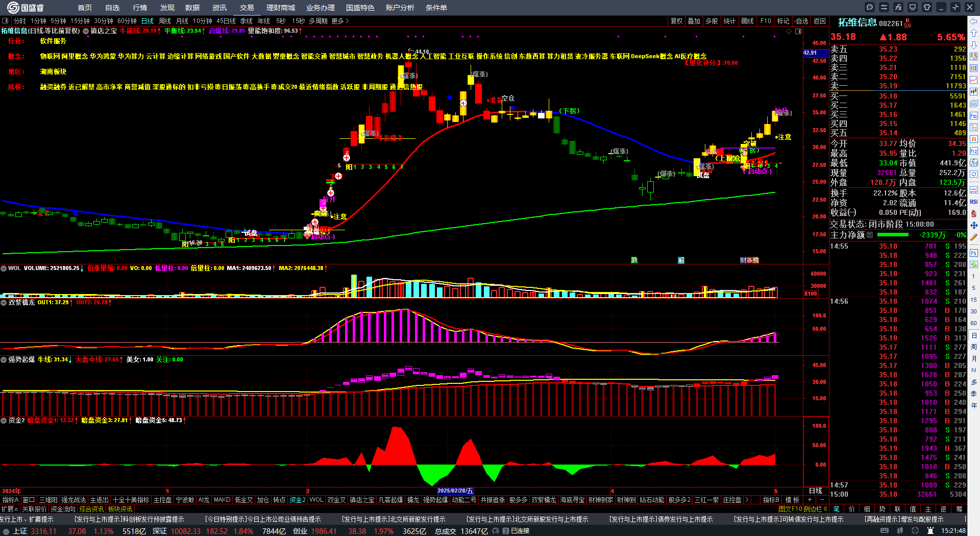Click the keyboard icon in status bar
Viewport: 980px width, 536px height.
[x=885, y=531]
